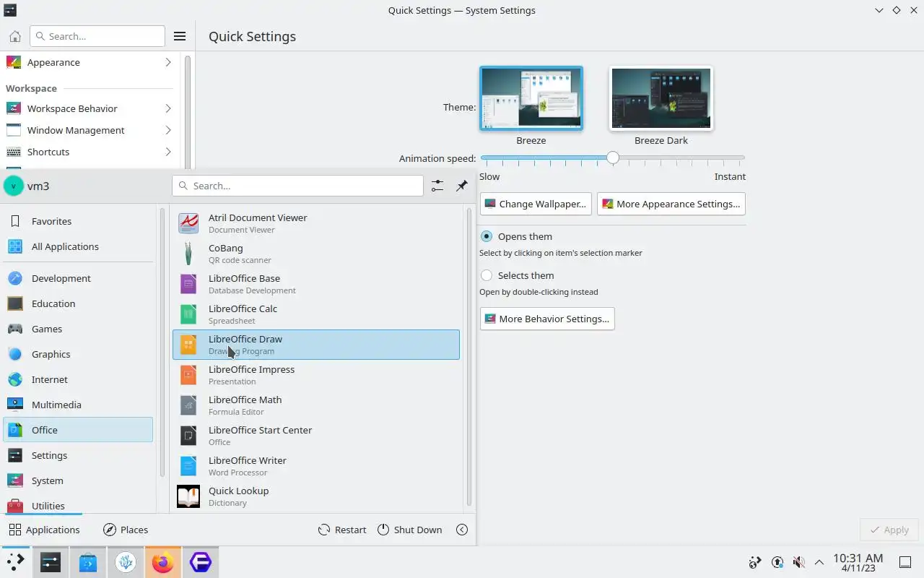Open Favorites category in launcher
Screen dimensions: 924x578
[78, 221]
